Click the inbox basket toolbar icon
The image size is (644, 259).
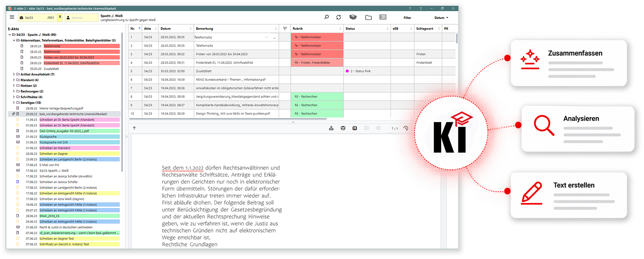[x=353, y=17]
